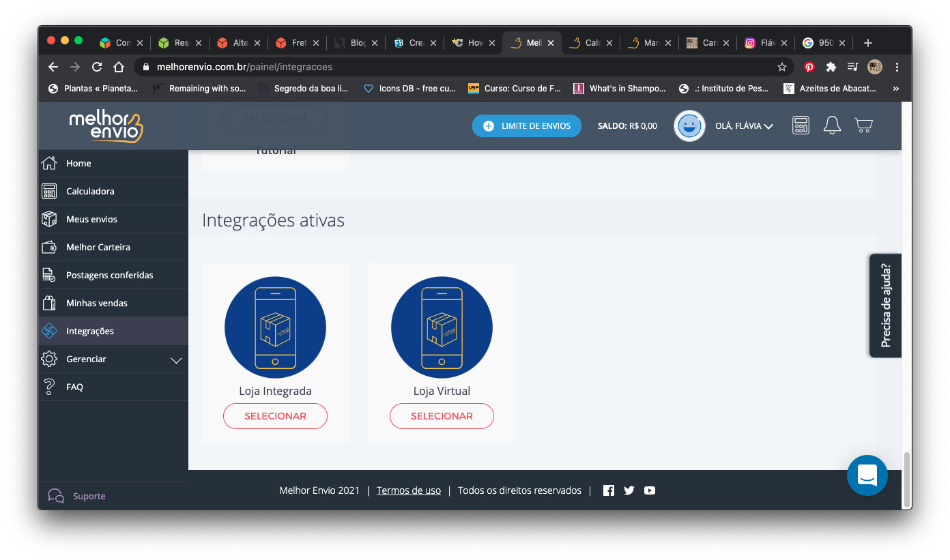Screen dimensions: 950x560
Task: Click the browser back arrow
Action: pos(53,67)
